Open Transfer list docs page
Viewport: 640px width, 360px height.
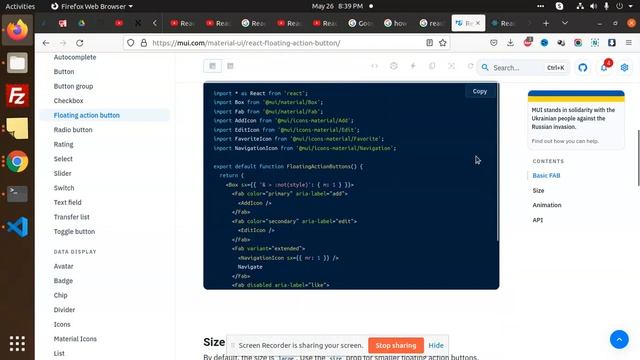pos(71,217)
